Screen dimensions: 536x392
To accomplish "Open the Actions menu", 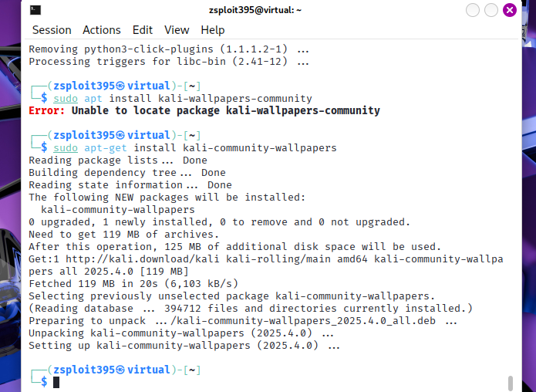I will (x=102, y=30).
